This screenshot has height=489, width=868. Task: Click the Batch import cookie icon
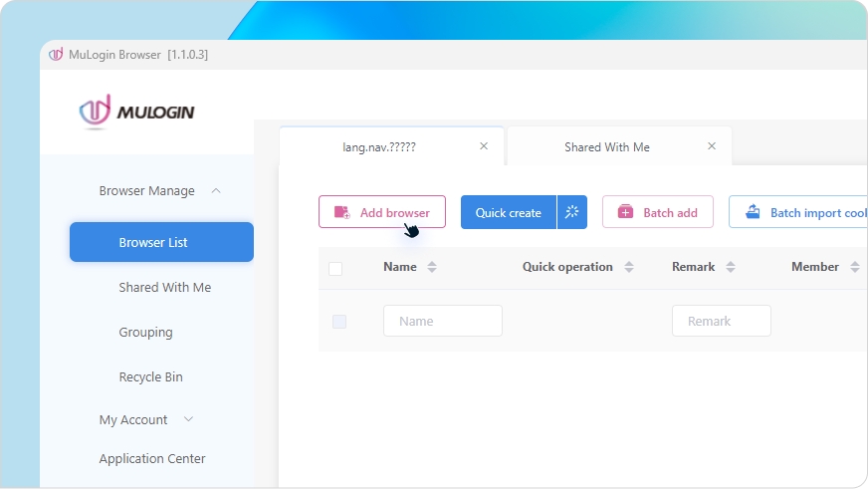point(753,212)
